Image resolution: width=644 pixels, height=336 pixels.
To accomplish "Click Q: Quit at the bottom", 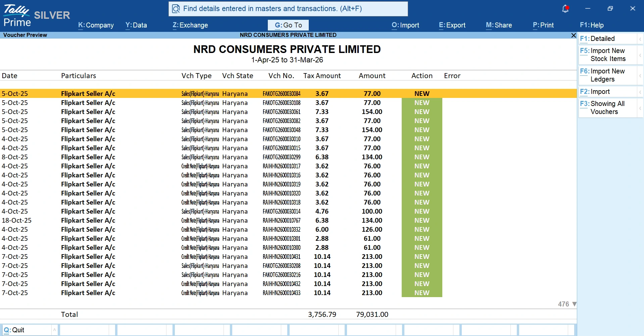I will 14,329.
